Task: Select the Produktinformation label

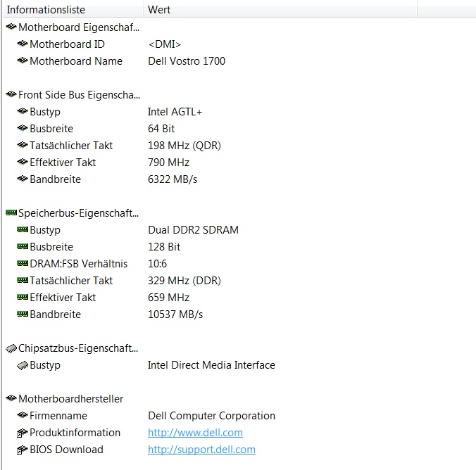Action: pos(75,433)
